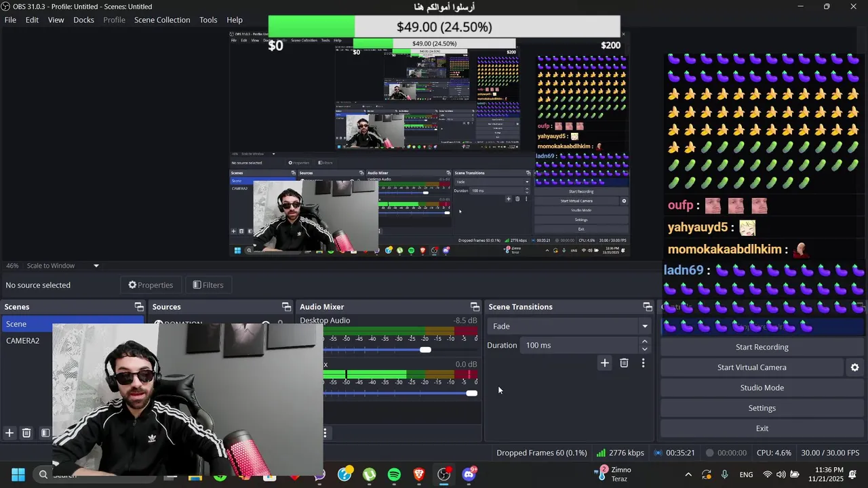Show hidden system tray icons chevron
The width and height of the screenshot is (868, 488).
point(688,474)
